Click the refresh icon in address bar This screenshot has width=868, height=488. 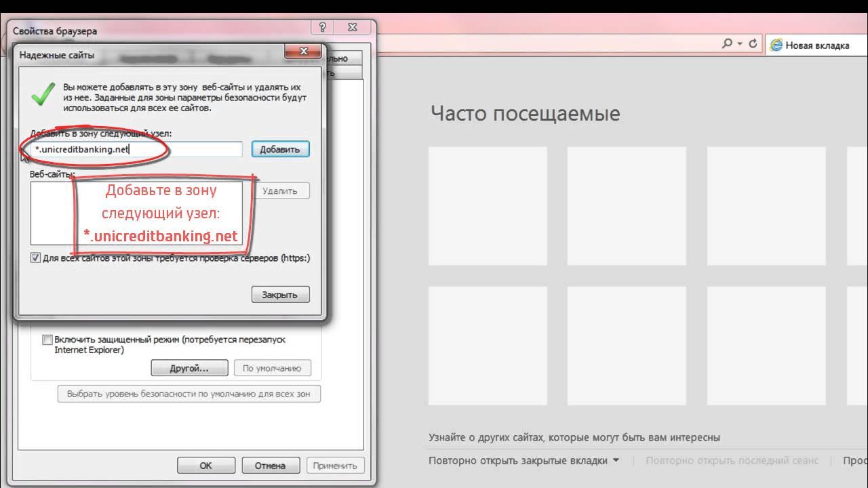[753, 43]
